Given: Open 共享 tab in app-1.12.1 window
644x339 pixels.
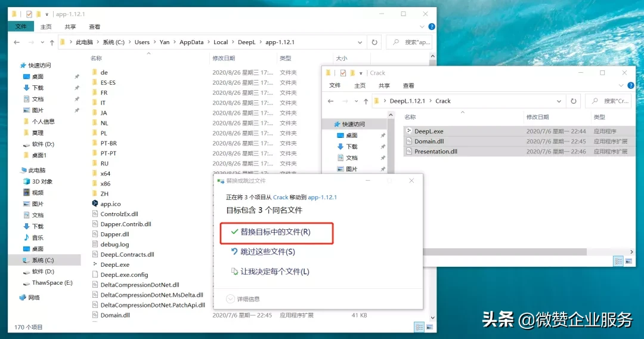Looking at the screenshot, I should pyautogui.click(x=70, y=27).
